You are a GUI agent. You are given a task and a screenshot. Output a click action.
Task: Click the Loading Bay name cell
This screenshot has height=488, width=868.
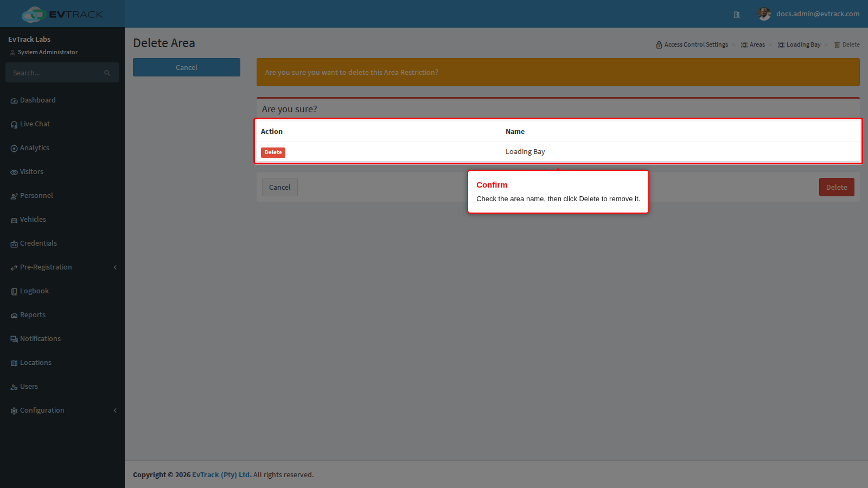[x=525, y=152]
